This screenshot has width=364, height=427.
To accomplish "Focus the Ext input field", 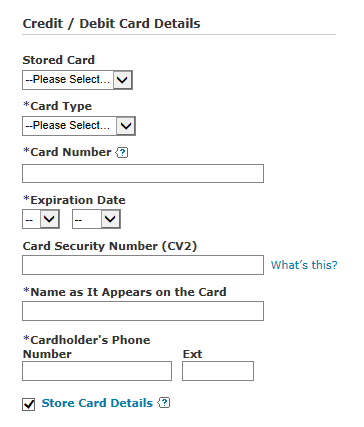I will [x=218, y=371].
